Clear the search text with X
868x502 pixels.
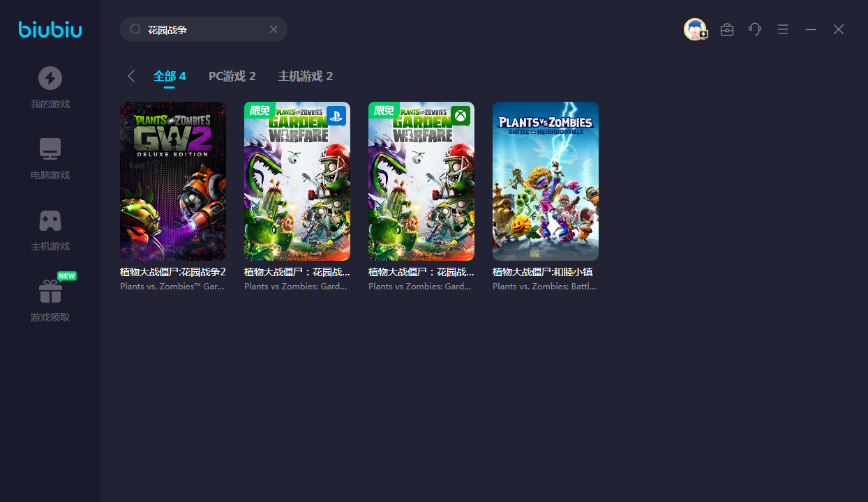pos(274,29)
